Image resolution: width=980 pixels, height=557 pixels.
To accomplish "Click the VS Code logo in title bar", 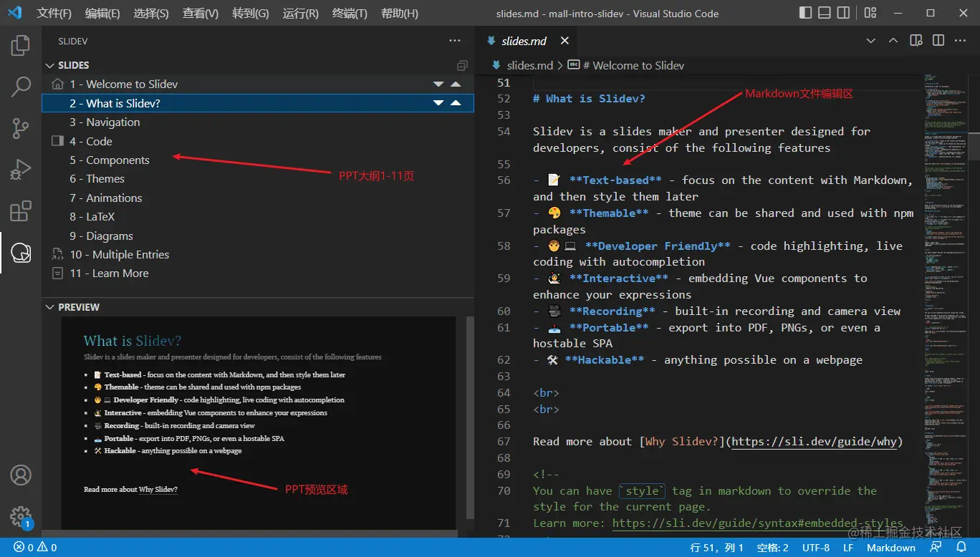I will coord(15,13).
